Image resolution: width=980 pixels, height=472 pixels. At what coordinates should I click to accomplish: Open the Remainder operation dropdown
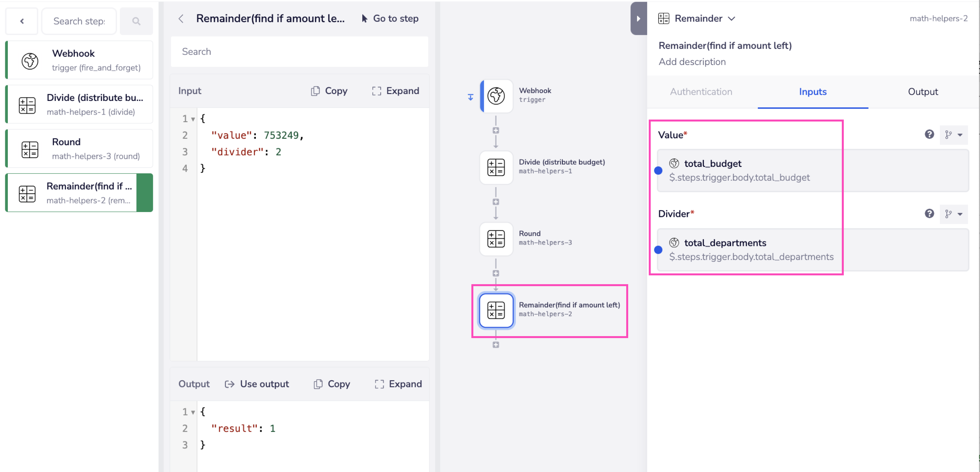[x=731, y=18]
